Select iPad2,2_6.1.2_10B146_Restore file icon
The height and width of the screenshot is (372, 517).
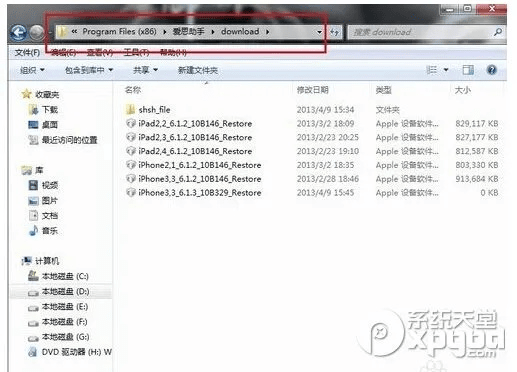[131, 123]
